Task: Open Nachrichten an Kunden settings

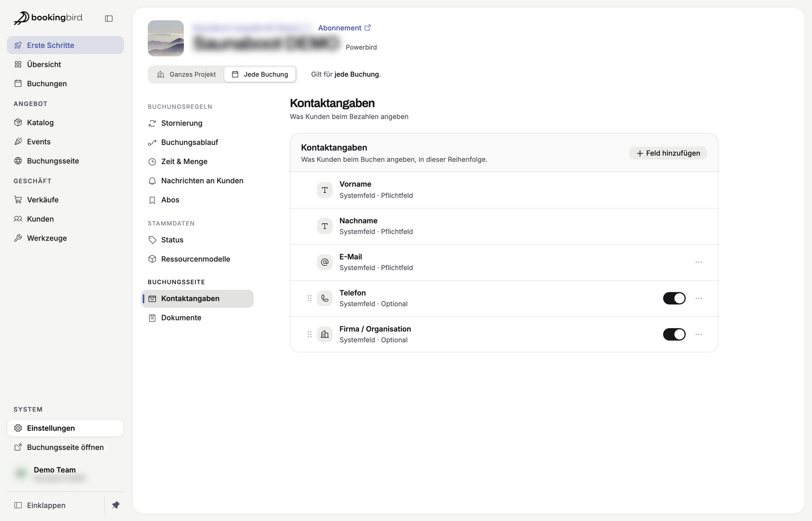Action: 197,181
